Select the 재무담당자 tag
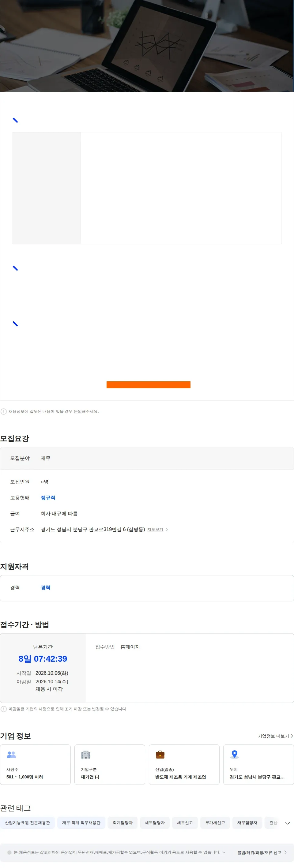The height and width of the screenshot is (868, 294). pos(247,822)
